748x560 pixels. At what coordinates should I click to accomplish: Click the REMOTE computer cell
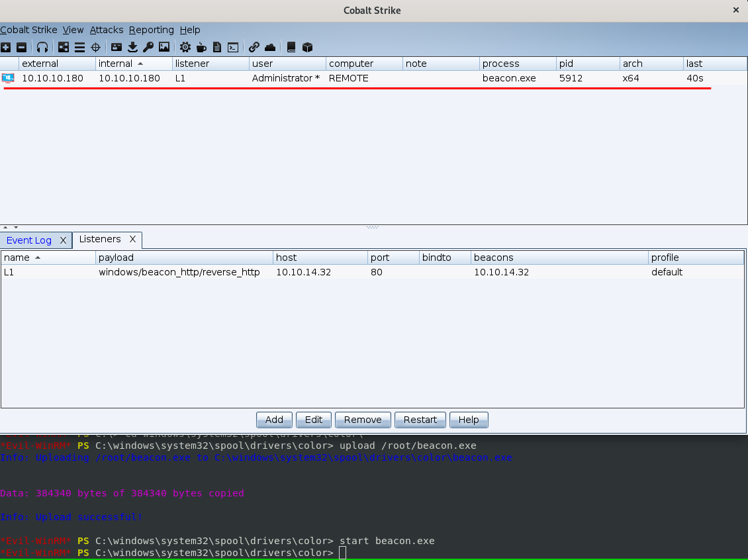(x=365, y=78)
